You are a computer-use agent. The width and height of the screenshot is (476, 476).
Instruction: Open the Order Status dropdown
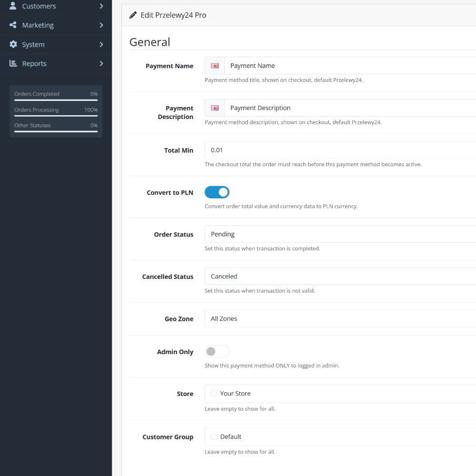(x=340, y=234)
